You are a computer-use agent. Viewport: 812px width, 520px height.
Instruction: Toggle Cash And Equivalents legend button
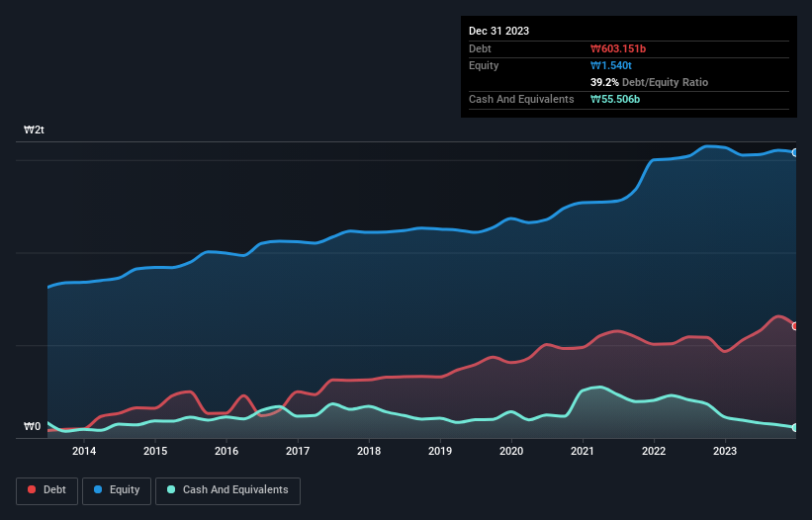(227, 490)
